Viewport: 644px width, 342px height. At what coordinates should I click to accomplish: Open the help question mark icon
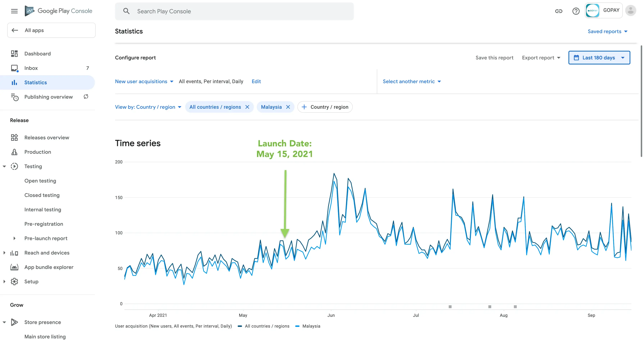point(576,11)
